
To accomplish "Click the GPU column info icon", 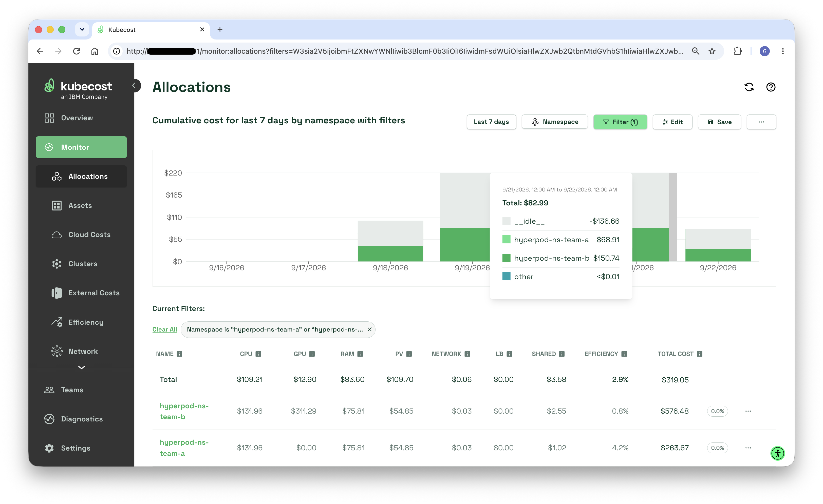I will point(312,354).
